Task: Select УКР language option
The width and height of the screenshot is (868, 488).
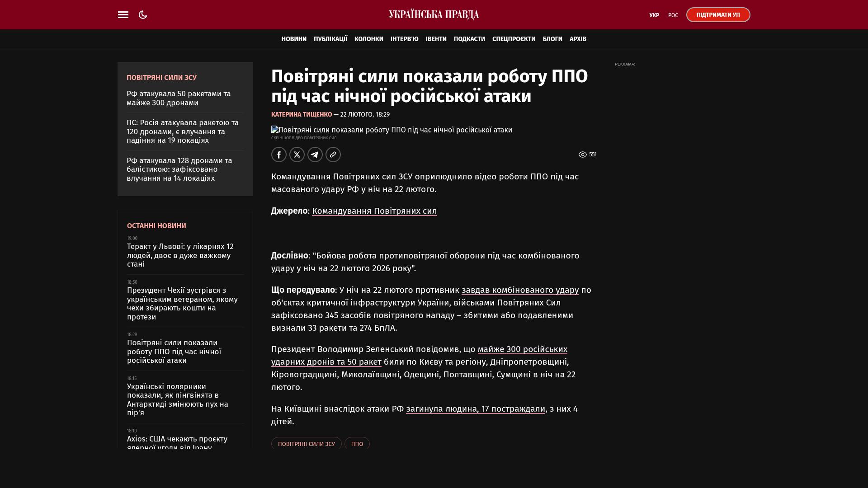Action: (x=654, y=15)
